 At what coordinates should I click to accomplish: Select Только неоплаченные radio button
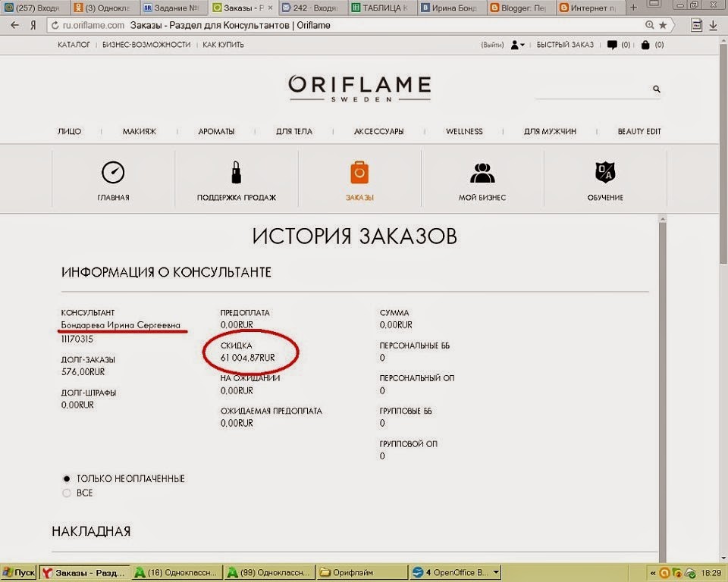(x=67, y=478)
